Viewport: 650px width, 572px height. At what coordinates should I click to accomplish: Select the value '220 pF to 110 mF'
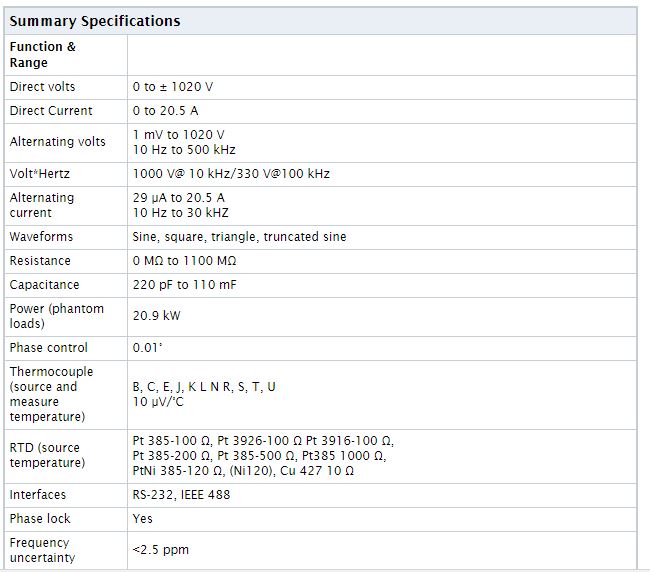point(184,285)
